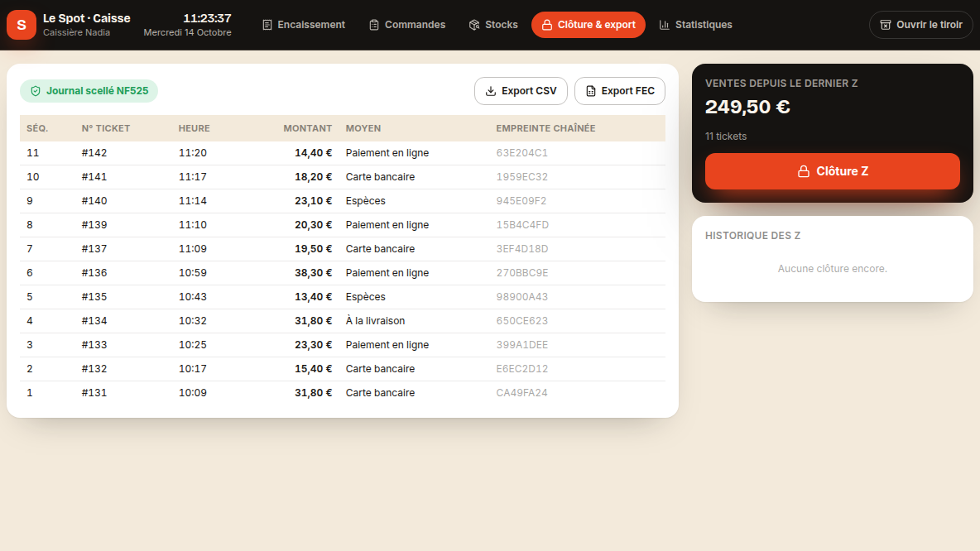Click the box icon beside Stocks

474,25
